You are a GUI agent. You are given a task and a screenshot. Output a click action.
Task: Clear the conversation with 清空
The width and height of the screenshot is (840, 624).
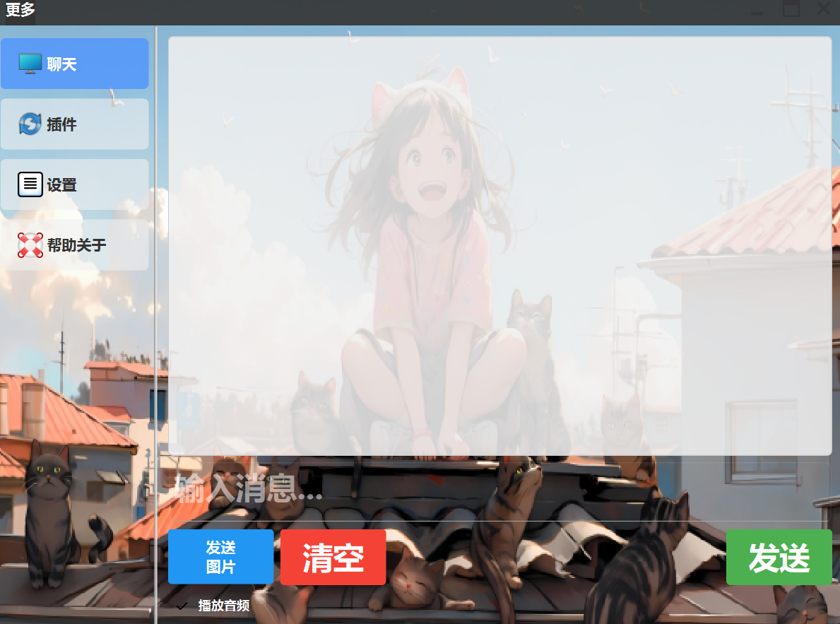pos(333,557)
